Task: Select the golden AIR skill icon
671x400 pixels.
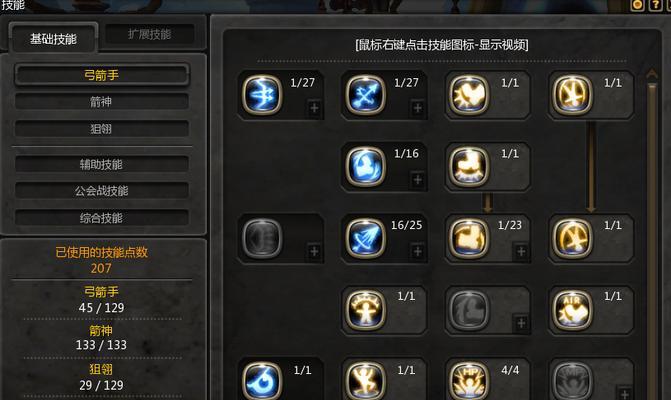Action: tap(572, 309)
